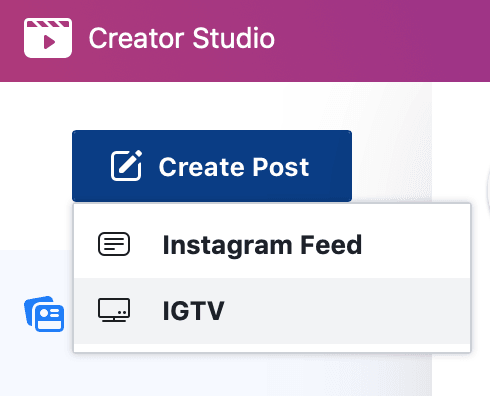Screen dimensions: 490x396
Task: Click the Instagram Feed text-card icon
Action: coord(114,244)
